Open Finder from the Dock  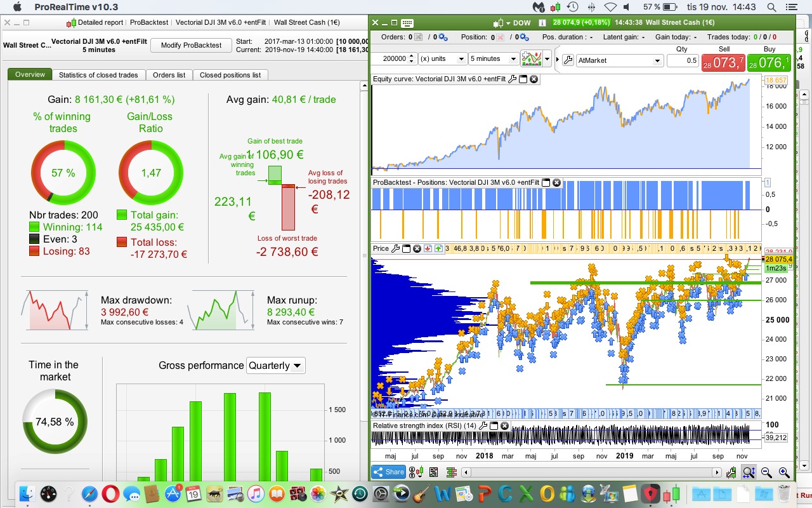click(x=29, y=493)
